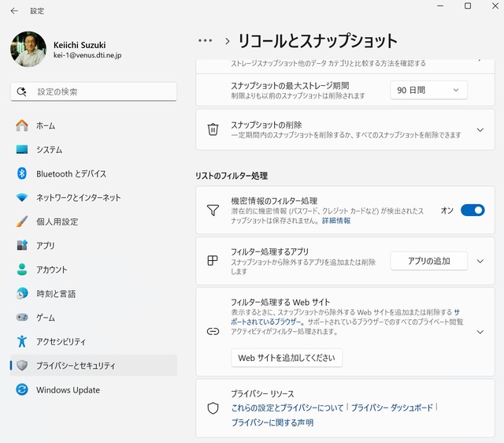This screenshot has width=504, height=443.
Task: Expand スナップショットの削除 section chevron
Action: (480, 129)
